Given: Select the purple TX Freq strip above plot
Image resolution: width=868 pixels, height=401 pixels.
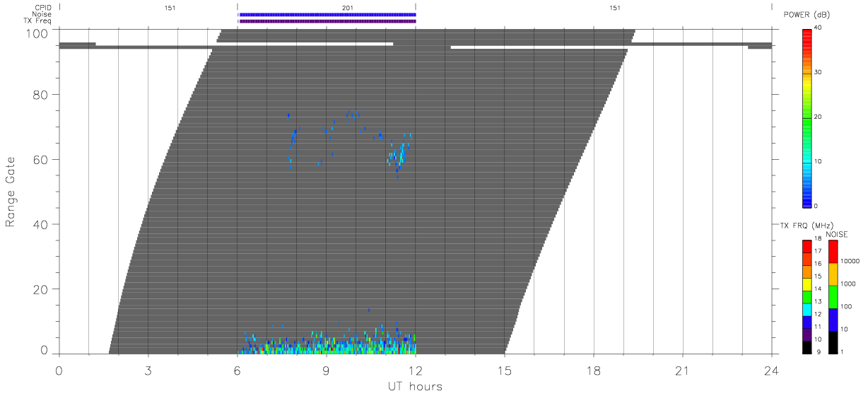Looking at the screenshot, I should 327,21.
